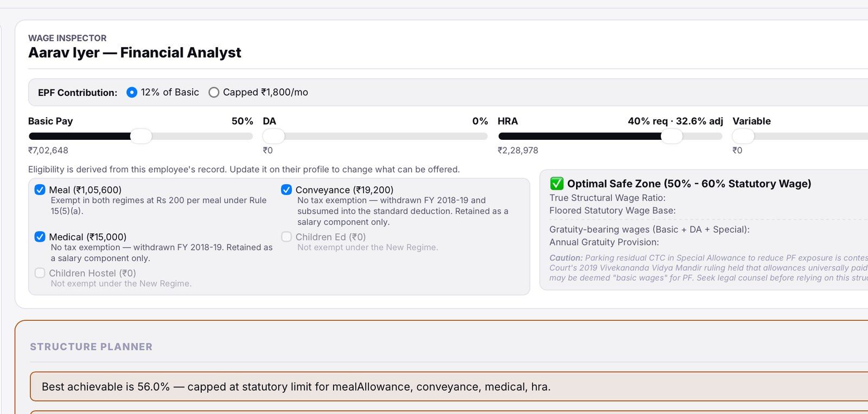The height and width of the screenshot is (414, 868).
Task: Click the Gratuity-bearing wages line
Action: pos(649,230)
